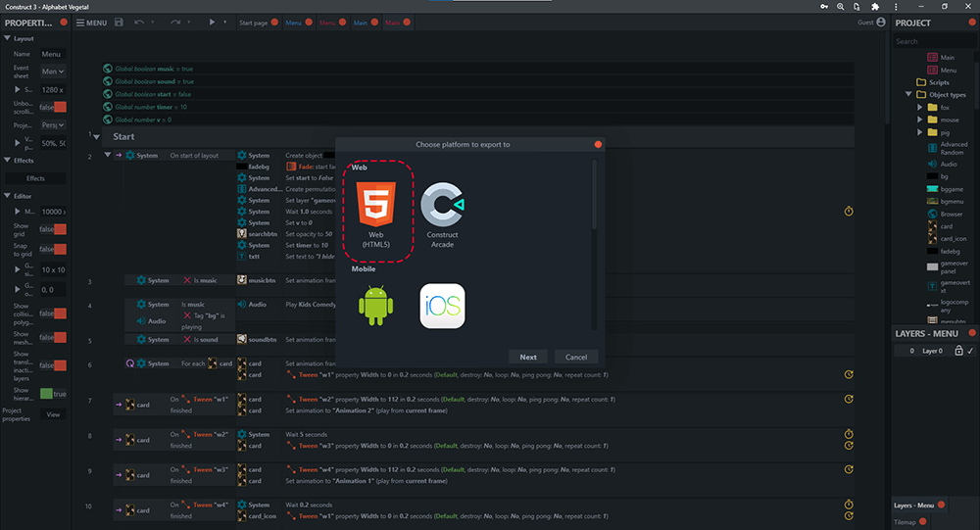This screenshot has width=980, height=530.
Task: Click the Undo arrow in toolbar
Action: (140, 22)
